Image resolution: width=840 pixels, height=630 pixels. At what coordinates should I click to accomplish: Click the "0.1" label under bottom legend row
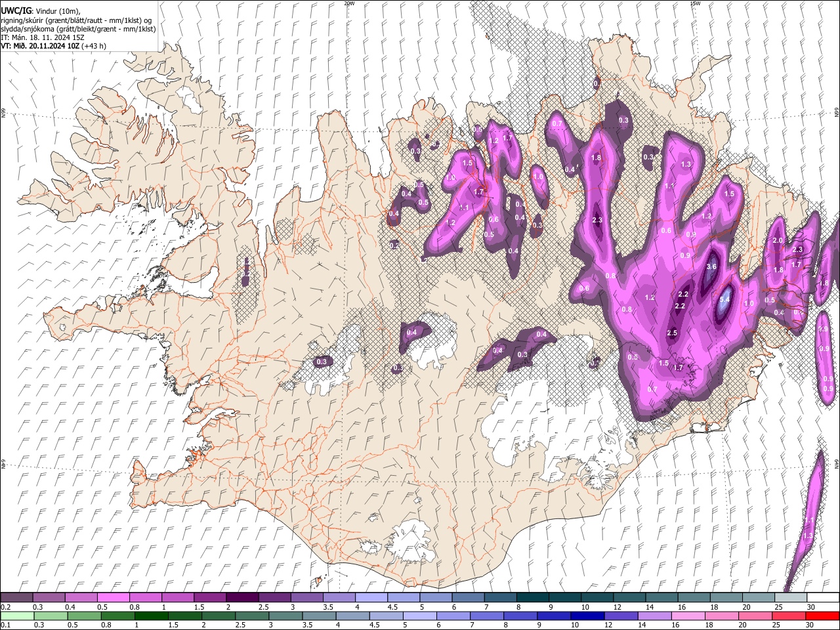(5, 625)
